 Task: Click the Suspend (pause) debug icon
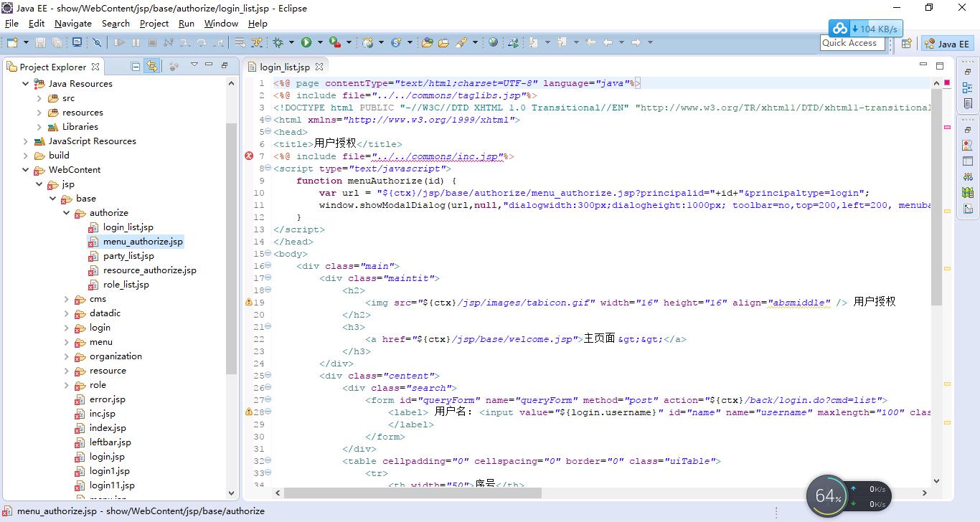(136, 43)
